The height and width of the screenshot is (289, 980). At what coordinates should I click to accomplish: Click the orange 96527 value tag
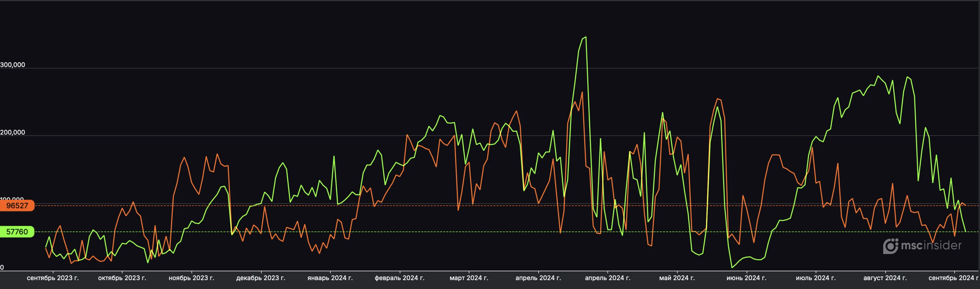pos(17,205)
